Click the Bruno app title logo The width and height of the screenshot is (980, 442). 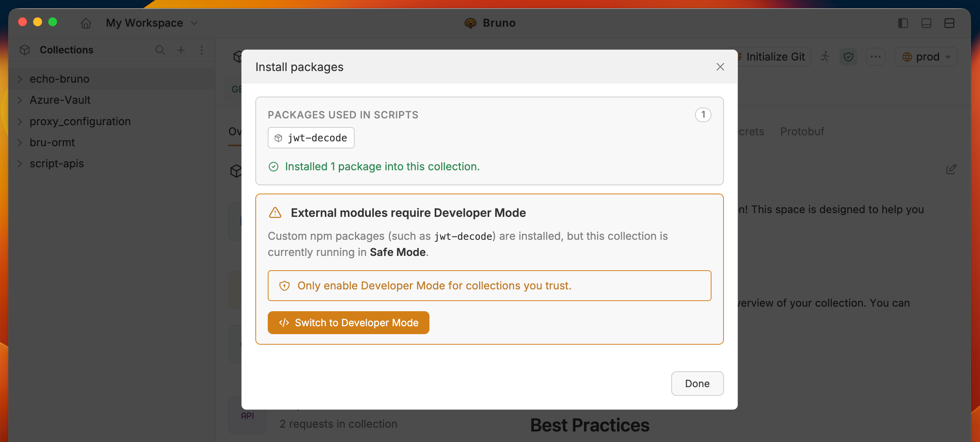tap(470, 23)
